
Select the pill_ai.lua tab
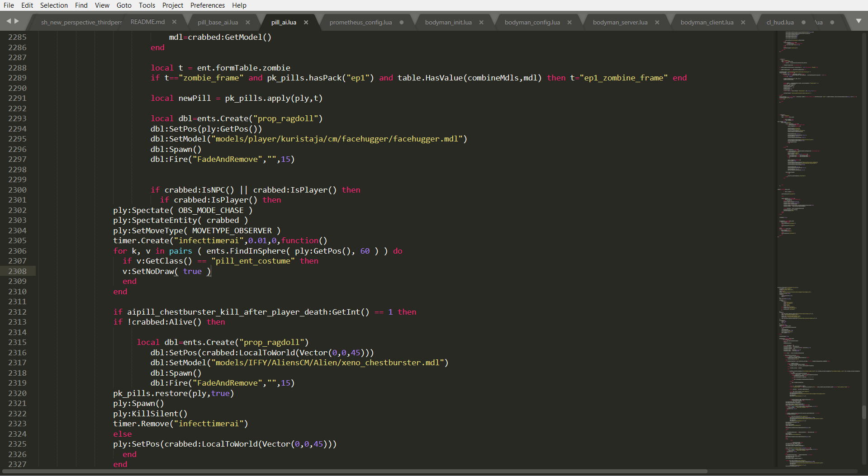click(x=284, y=22)
